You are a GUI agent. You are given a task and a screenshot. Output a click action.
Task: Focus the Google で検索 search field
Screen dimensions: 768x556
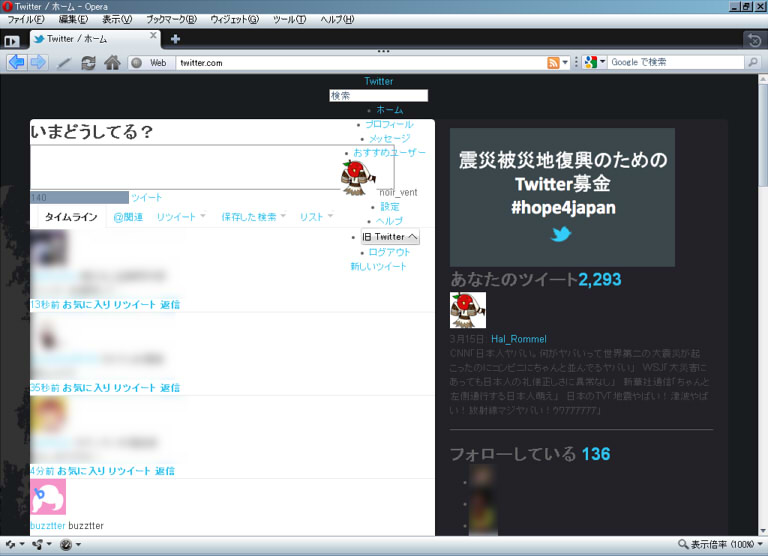(676, 62)
